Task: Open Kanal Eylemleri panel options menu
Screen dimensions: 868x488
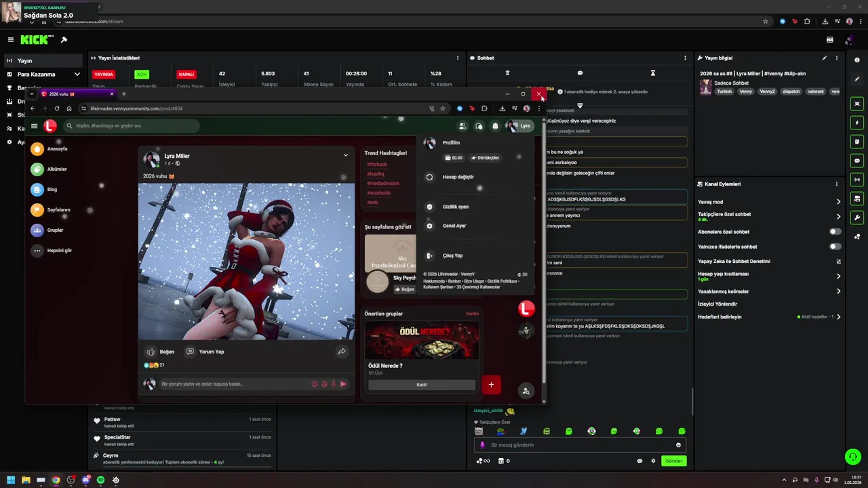Action: (x=837, y=184)
